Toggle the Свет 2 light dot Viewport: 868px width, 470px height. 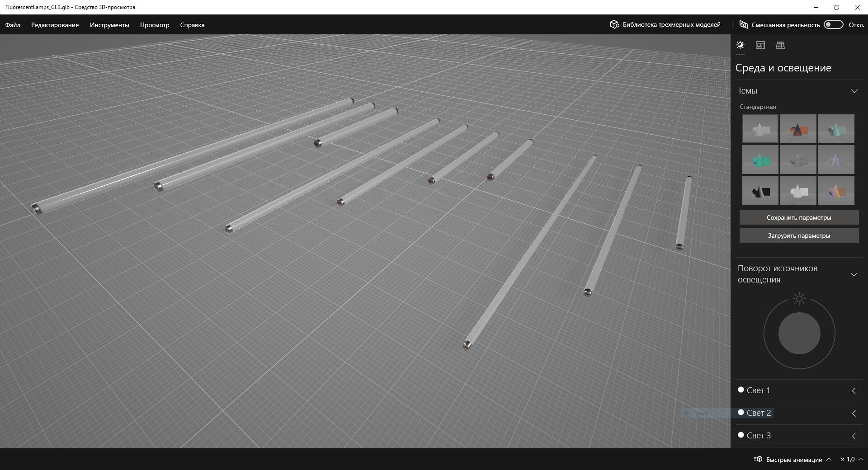[741, 412]
